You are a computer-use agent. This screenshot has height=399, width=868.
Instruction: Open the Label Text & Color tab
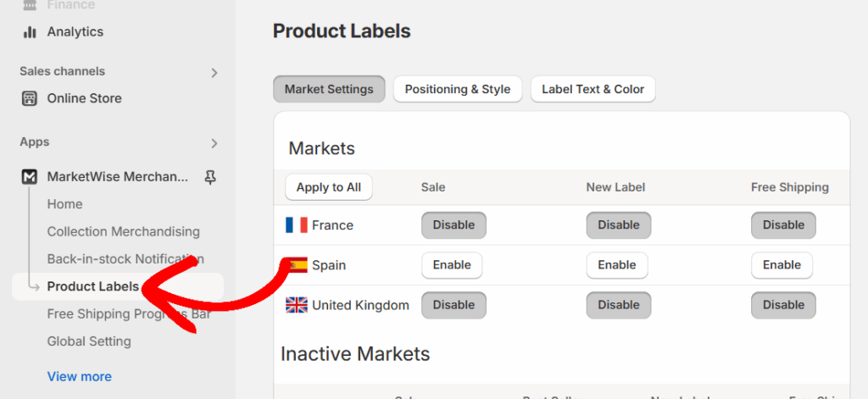click(593, 89)
